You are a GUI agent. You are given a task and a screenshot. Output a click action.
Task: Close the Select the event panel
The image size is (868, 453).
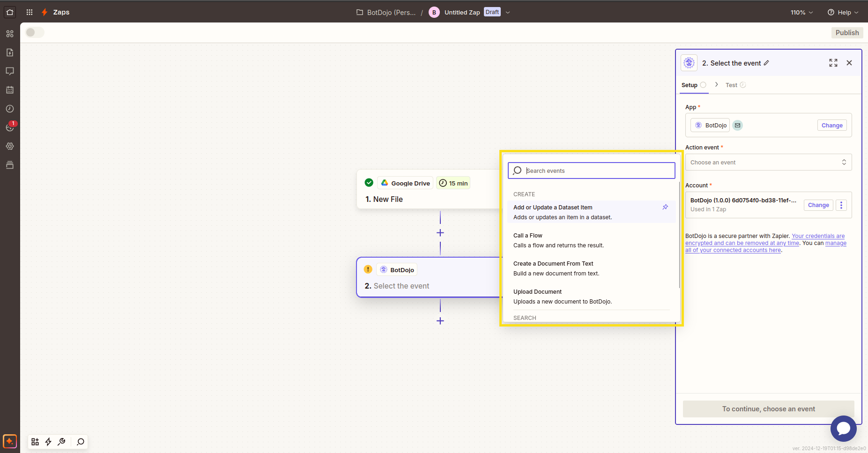[x=849, y=63]
